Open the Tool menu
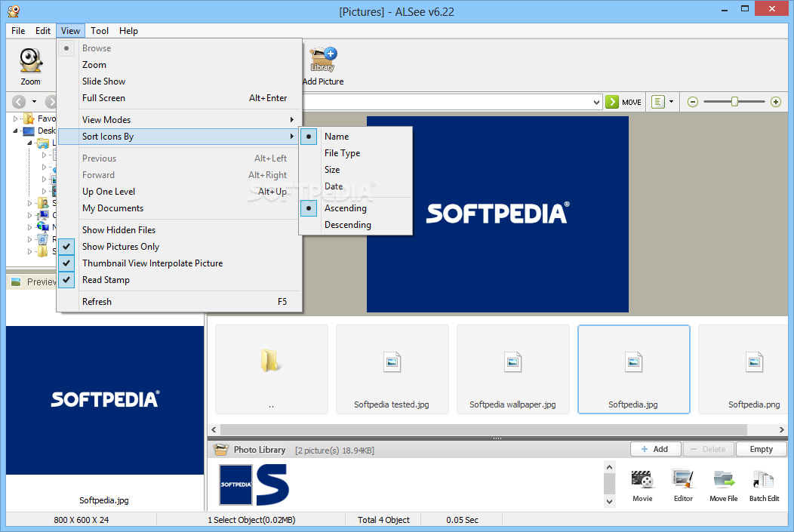 (x=100, y=31)
